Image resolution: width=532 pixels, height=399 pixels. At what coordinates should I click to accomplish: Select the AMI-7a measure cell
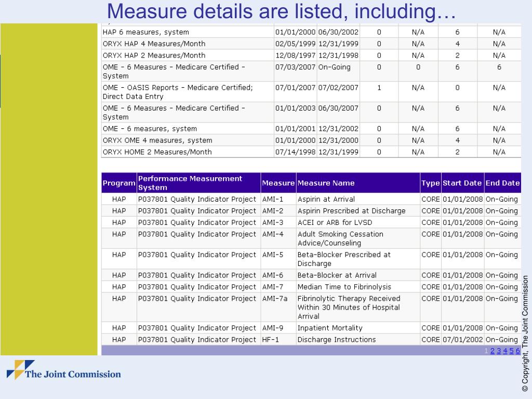click(278, 307)
